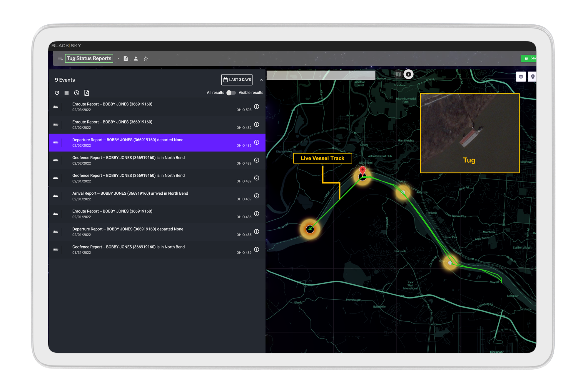
Task: Export the events as PDF
Action: coord(86,93)
